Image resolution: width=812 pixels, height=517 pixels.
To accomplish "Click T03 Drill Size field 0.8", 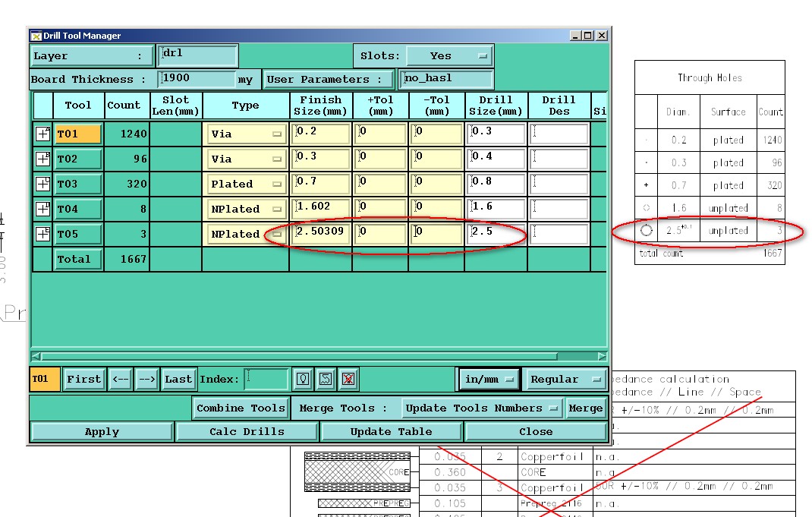I will point(496,184).
